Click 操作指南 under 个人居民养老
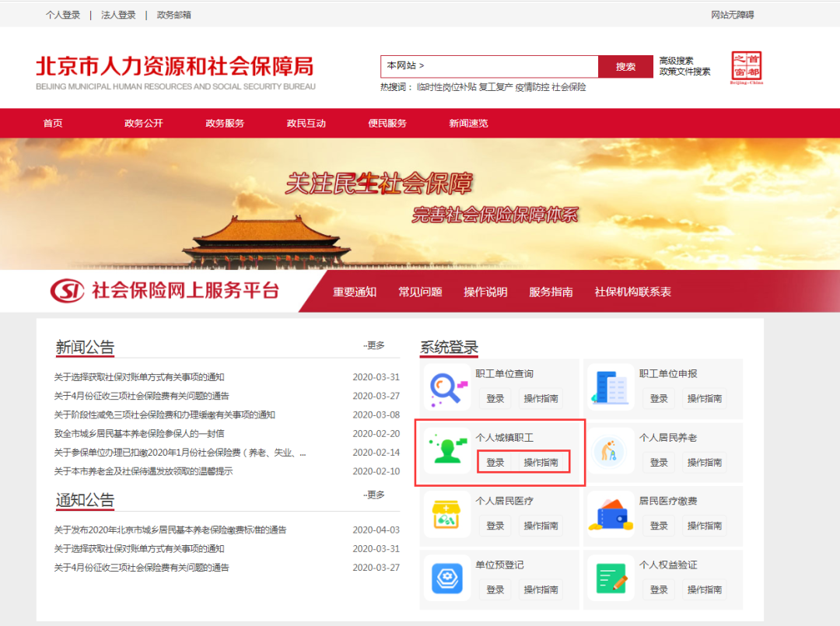840x626 pixels. (705, 462)
